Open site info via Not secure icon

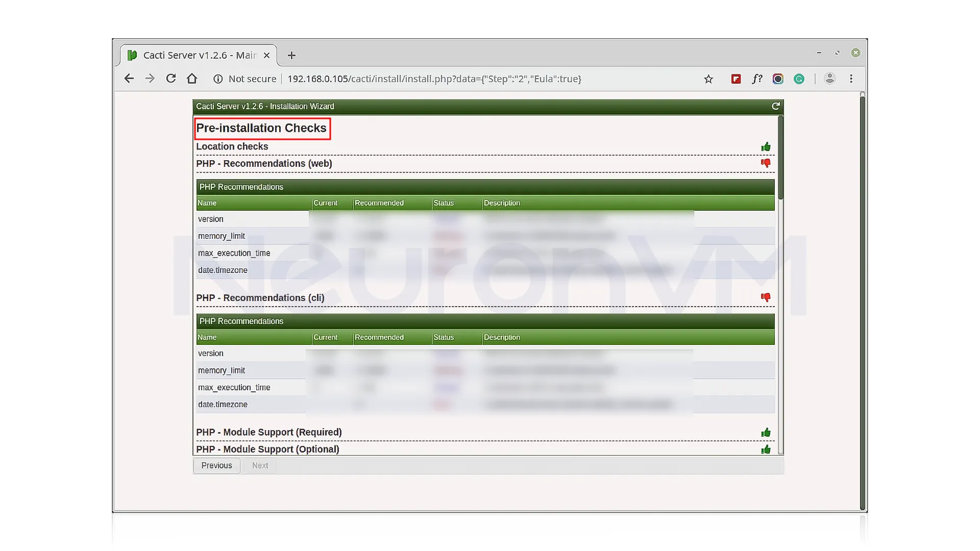coord(218,79)
